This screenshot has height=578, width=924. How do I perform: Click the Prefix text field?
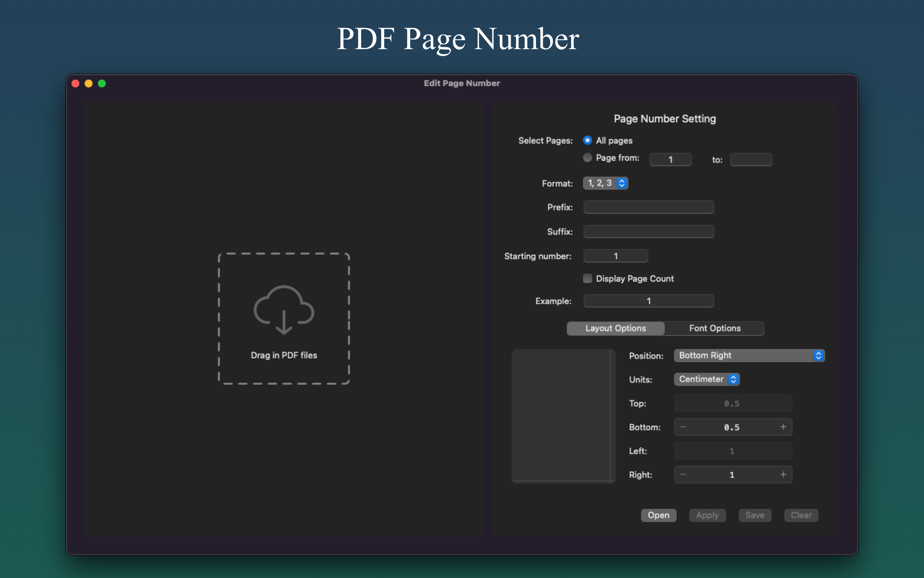point(648,207)
